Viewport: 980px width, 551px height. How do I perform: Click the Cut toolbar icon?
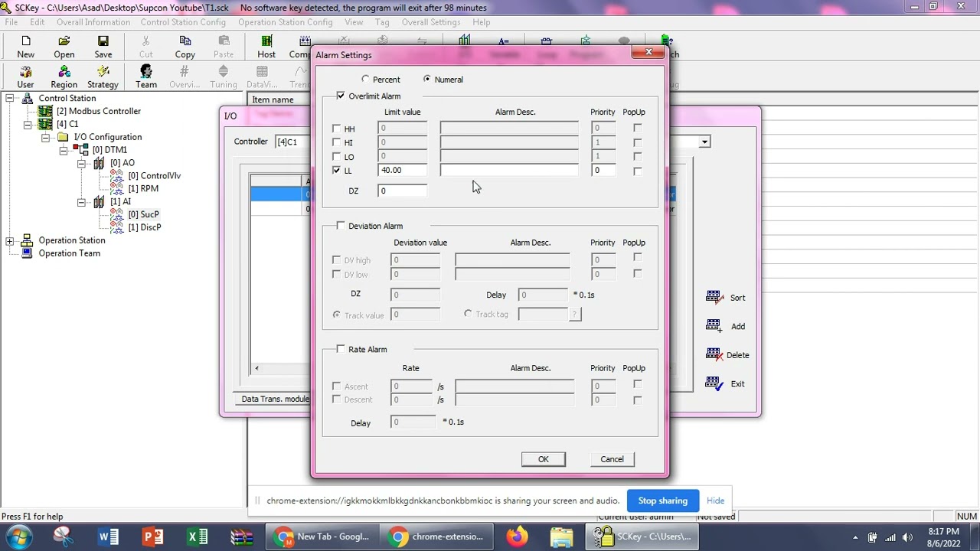(146, 47)
